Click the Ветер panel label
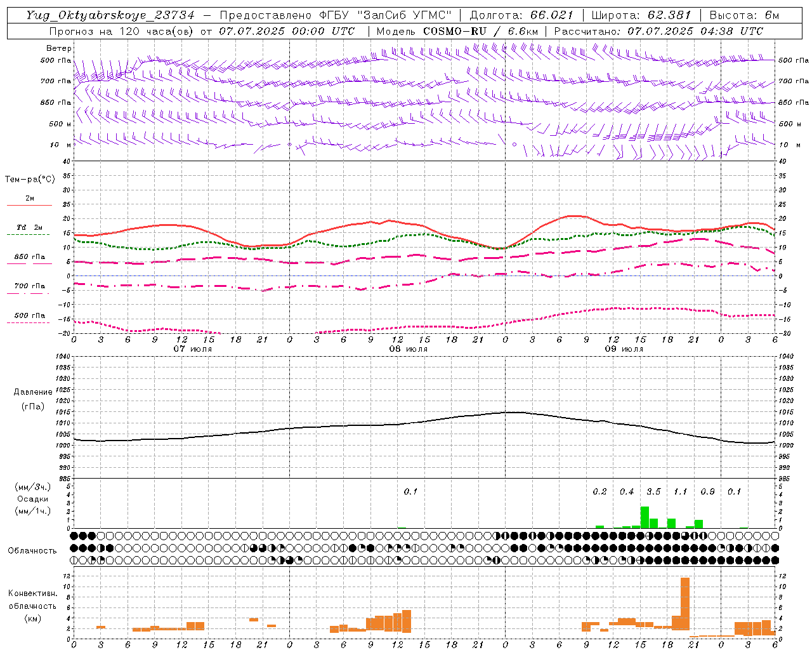This screenshot has height=650, width=812. 59,48
